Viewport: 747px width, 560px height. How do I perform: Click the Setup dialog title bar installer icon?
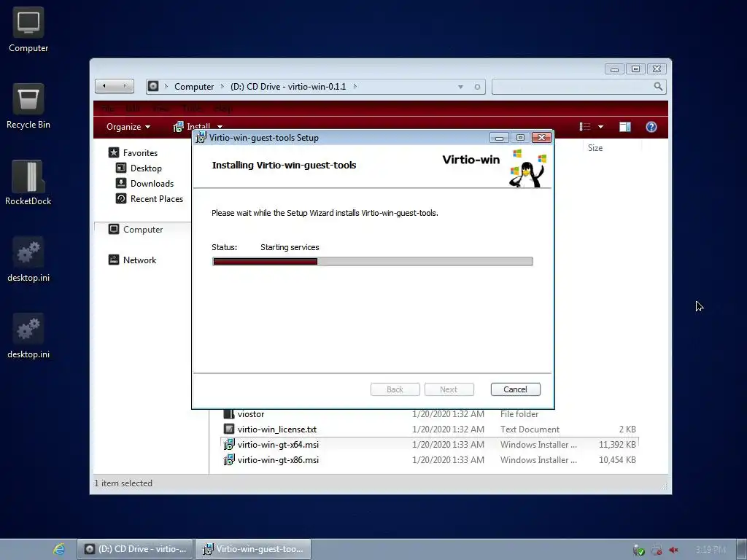click(201, 138)
